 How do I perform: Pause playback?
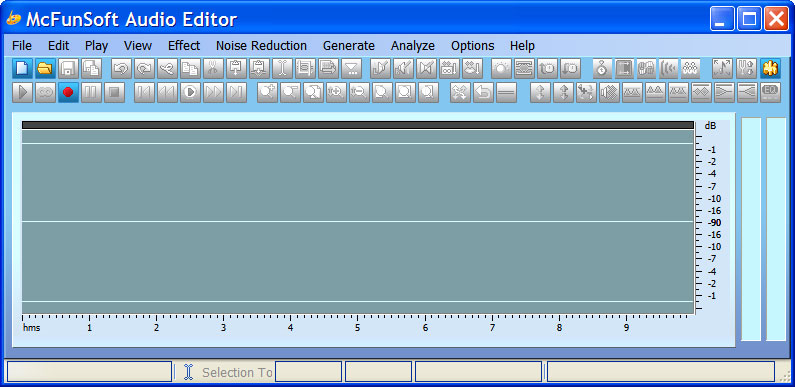tap(91, 92)
